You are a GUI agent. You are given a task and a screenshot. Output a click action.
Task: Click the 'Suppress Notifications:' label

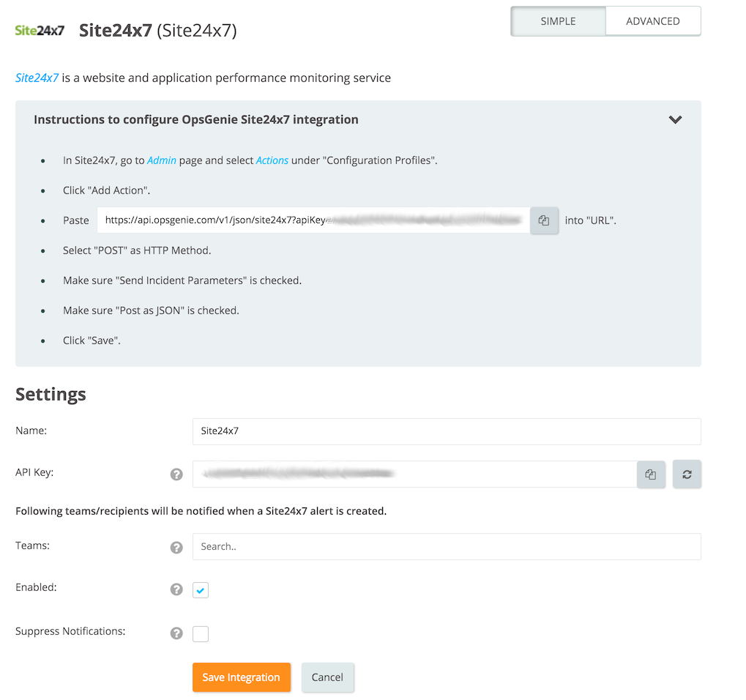pyautogui.click(x=70, y=631)
